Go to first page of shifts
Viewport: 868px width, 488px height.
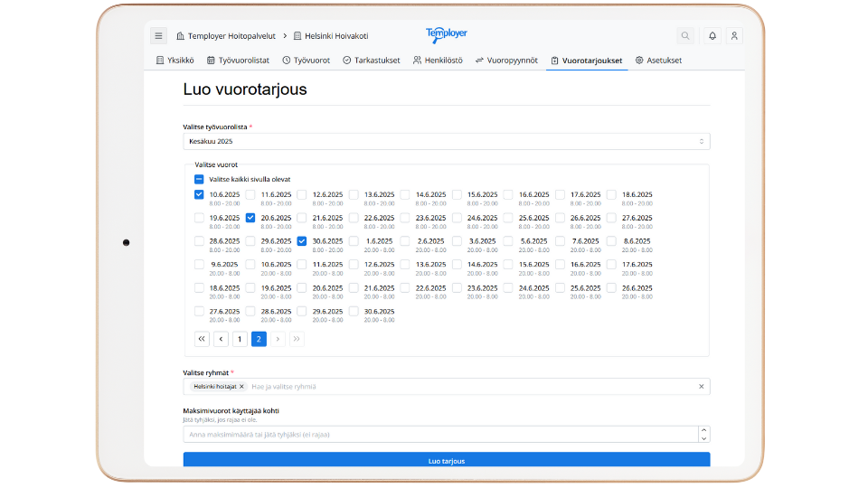(202, 339)
